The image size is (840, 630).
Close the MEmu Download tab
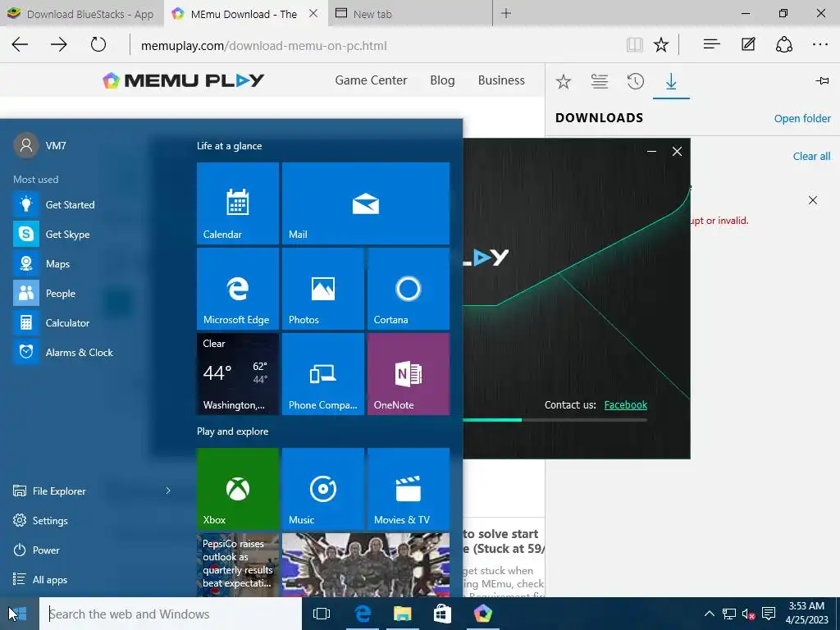[x=313, y=13]
